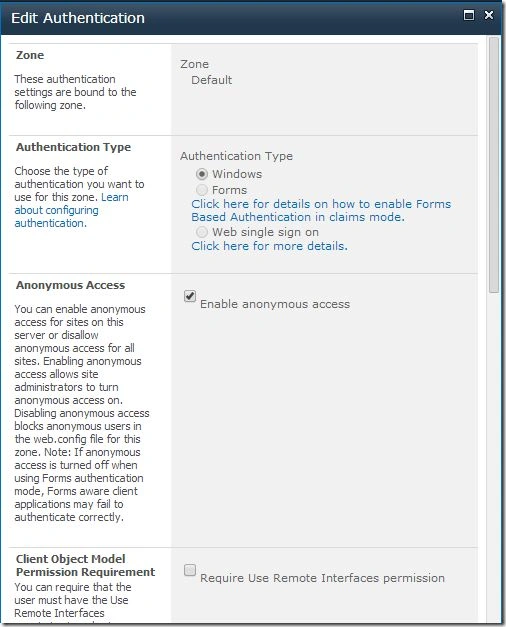Viewport: 506px width, 627px height.
Task: Maximize the Edit Authentication dialog
Action: (468, 15)
